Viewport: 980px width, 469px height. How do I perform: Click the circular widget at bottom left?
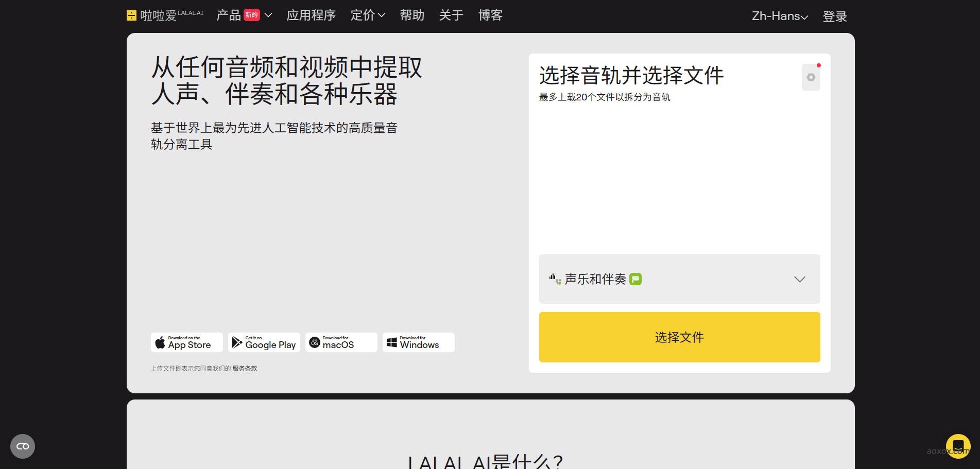tap(22, 446)
